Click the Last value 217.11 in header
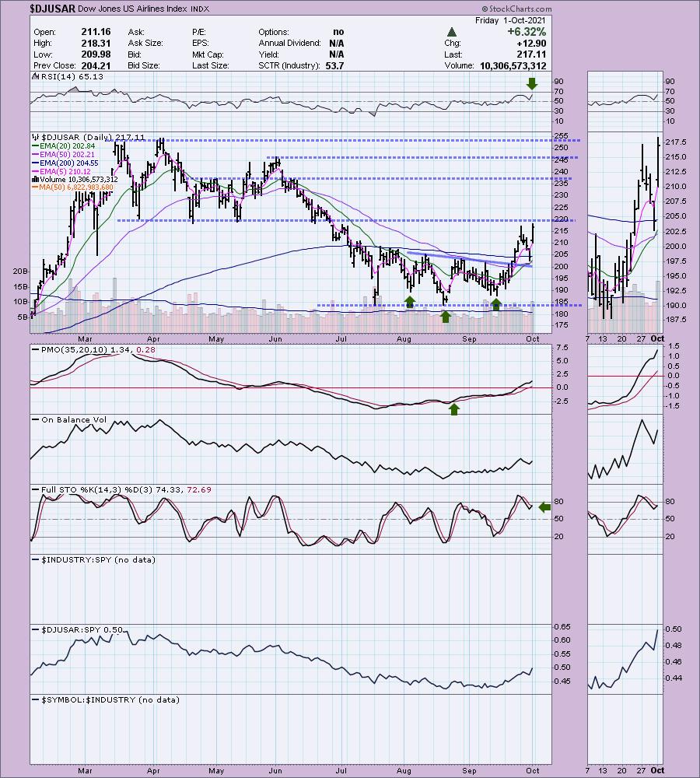The image size is (700, 778). coord(531,54)
